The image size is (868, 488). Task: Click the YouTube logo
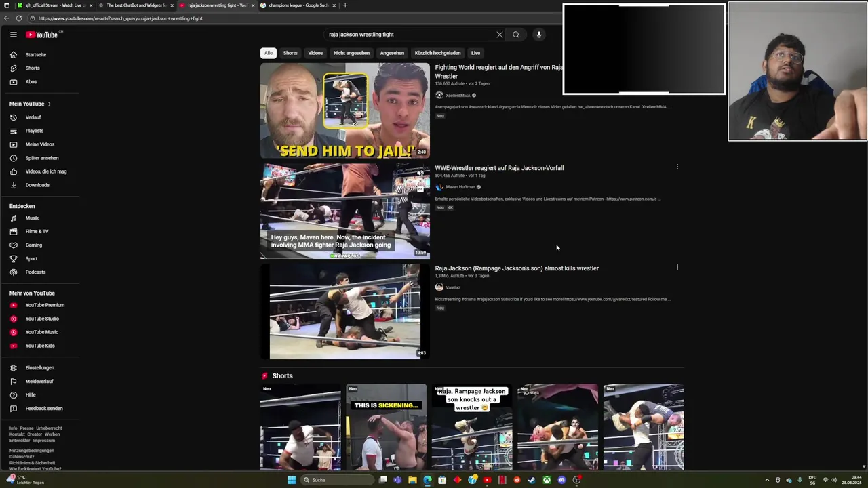(x=42, y=35)
